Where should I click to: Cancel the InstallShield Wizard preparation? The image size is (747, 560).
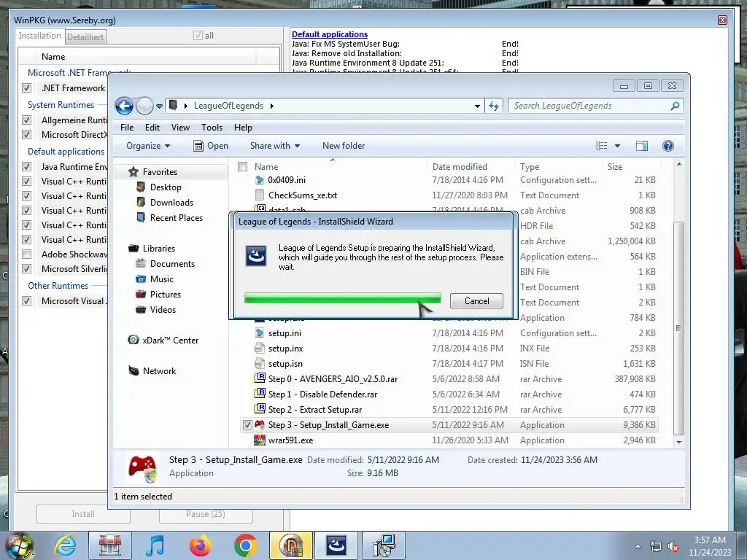coord(476,301)
